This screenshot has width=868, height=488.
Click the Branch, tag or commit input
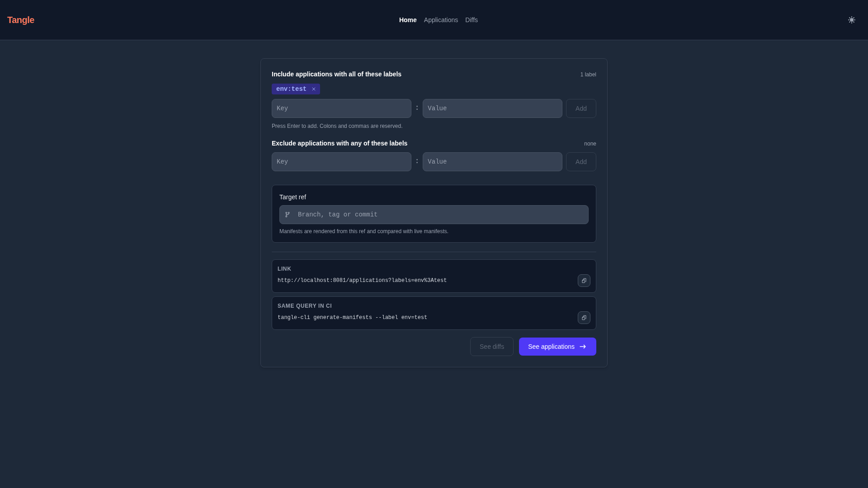point(434,215)
